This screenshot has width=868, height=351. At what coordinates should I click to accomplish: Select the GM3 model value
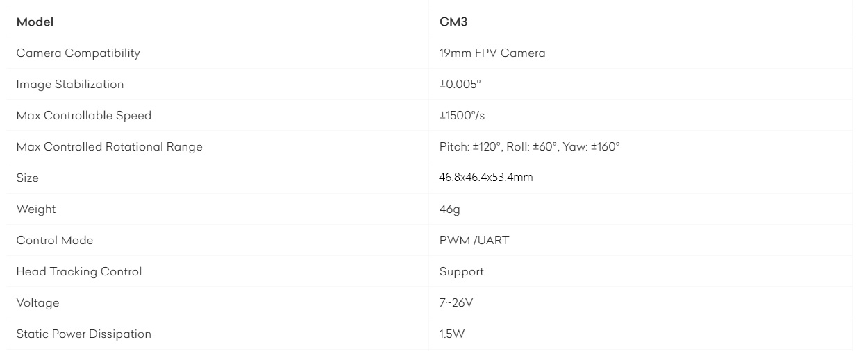(x=453, y=22)
